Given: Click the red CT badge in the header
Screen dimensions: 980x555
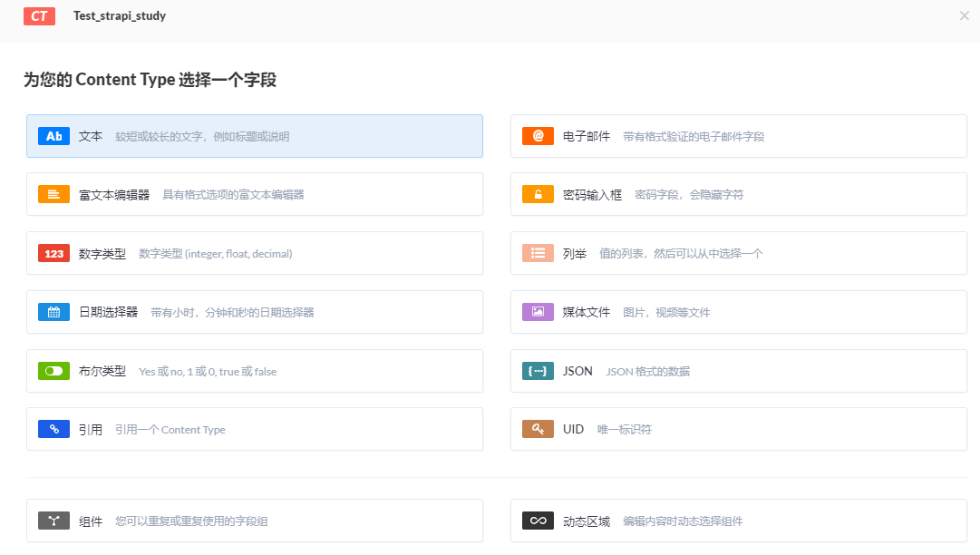Looking at the screenshot, I should (x=38, y=15).
